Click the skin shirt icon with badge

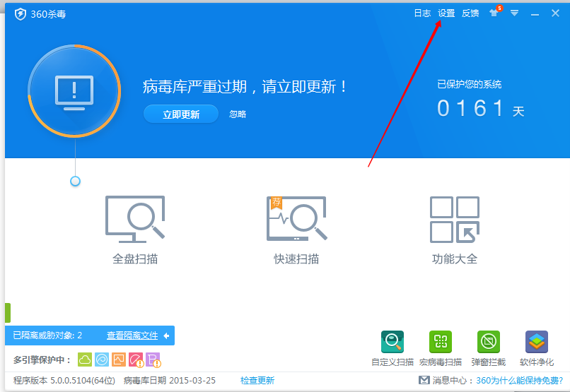[494, 13]
